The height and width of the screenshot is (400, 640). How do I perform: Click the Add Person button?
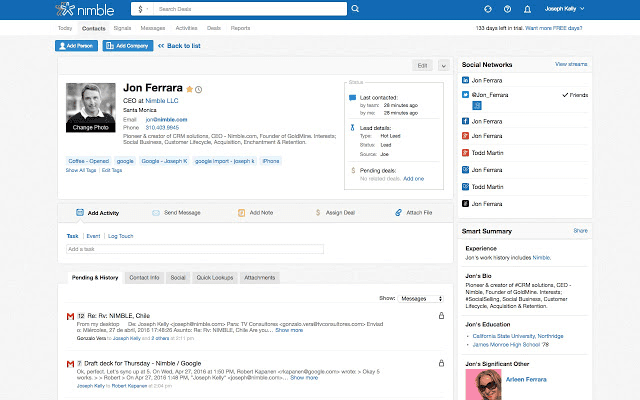(76, 46)
